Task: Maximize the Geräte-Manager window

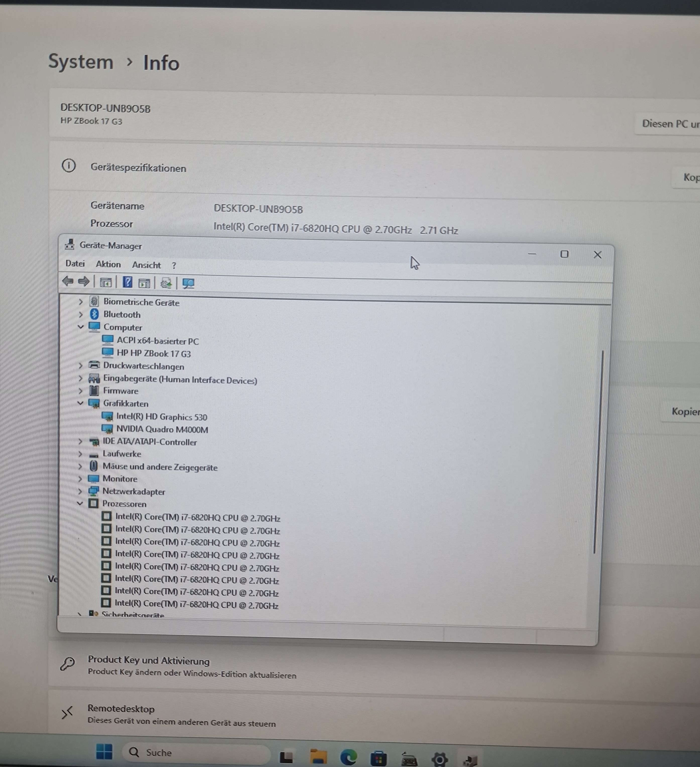Action: [x=564, y=254]
